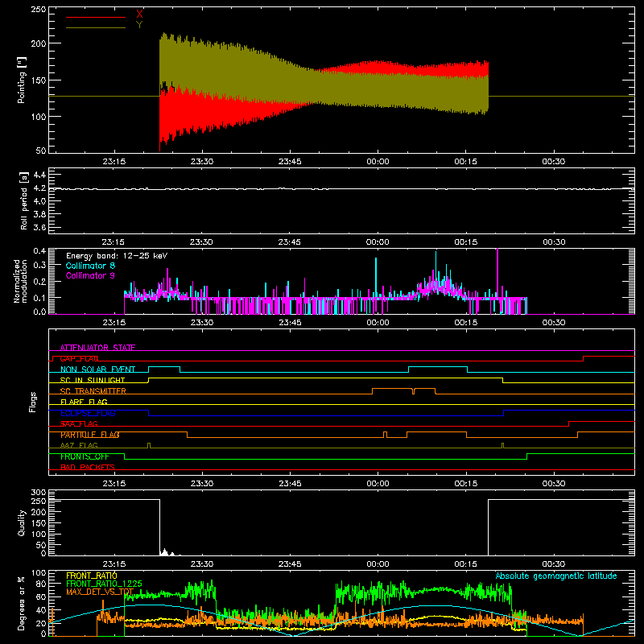This screenshot has width=644, height=644.
Task: Click the "Degrees or %" axis title
Action: click(22, 603)
